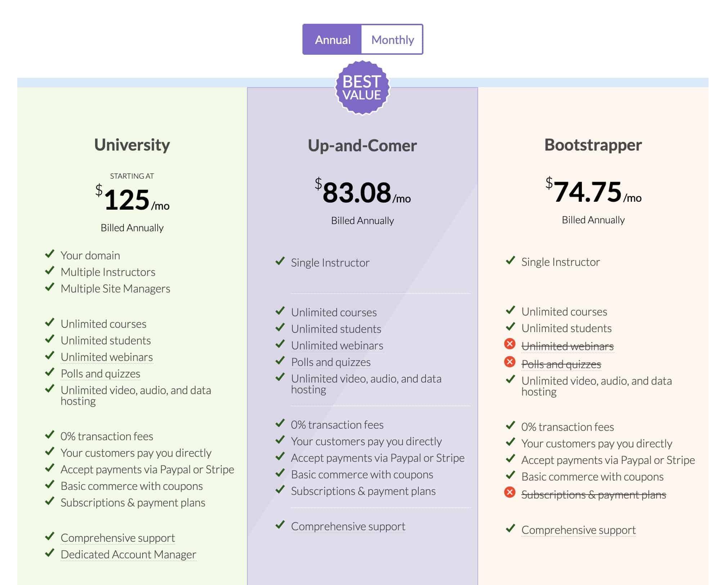
Task: Click red X beside Unlimited webinars in Bootstrapper
Action: 509,344
